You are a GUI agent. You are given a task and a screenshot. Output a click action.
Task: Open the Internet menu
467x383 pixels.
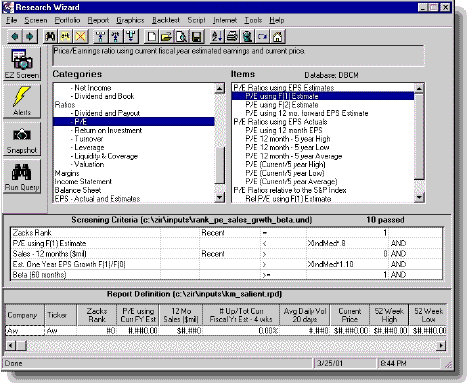[225, 20]
